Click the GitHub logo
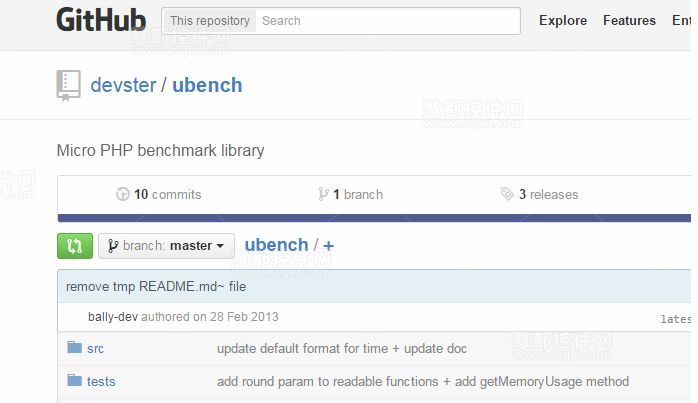Screen dimensions: 698x403 pos(101,20)
